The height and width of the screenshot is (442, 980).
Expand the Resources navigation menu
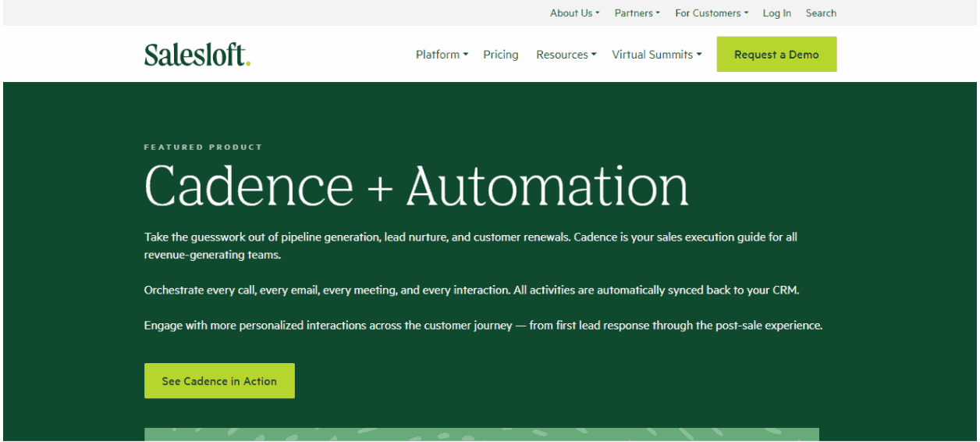coord(566,55)
